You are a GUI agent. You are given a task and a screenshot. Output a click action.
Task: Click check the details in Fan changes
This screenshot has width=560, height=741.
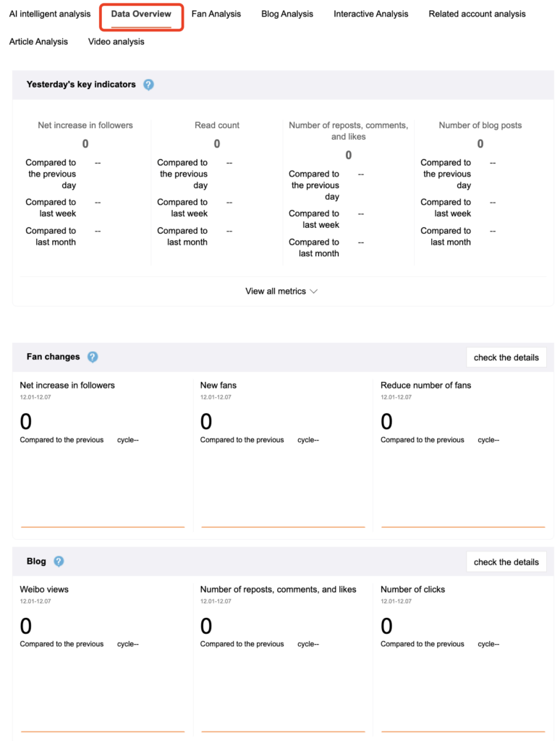coord(506,357)
